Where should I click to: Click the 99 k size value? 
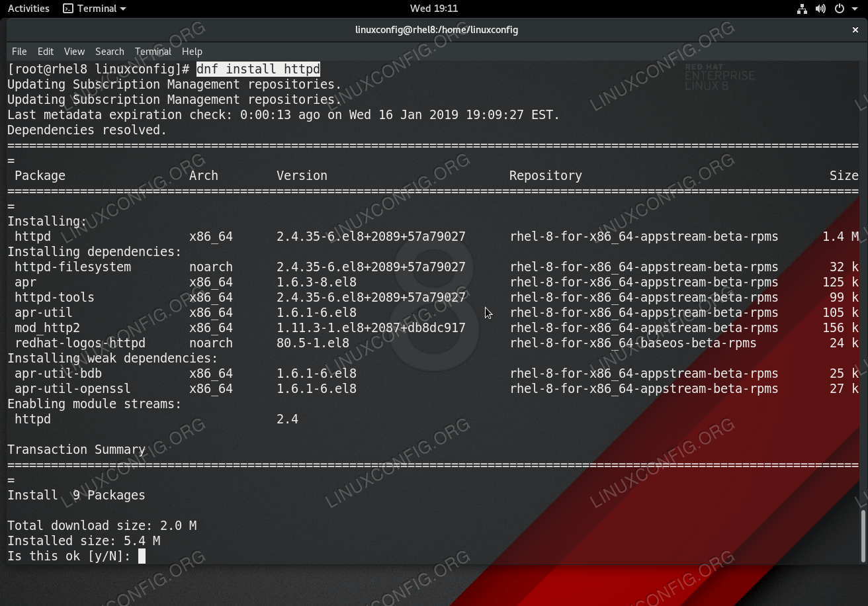tap(844, 298)
